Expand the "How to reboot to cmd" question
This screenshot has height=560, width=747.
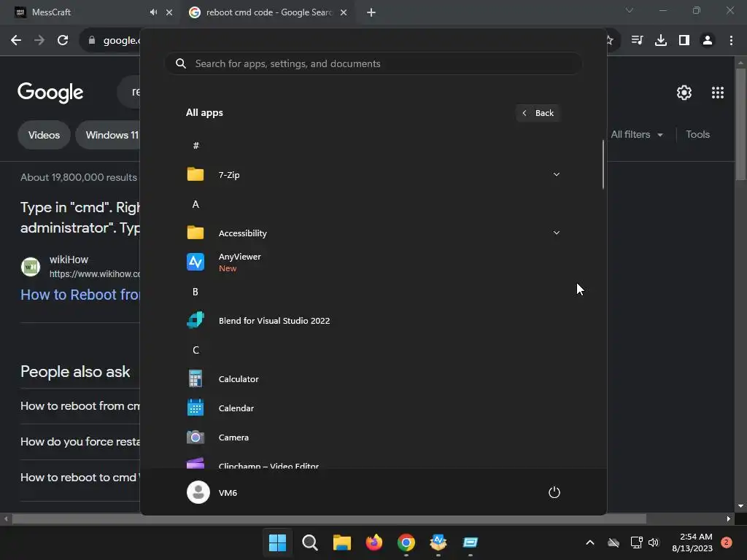pyautogui.click(x=80, y=477)
